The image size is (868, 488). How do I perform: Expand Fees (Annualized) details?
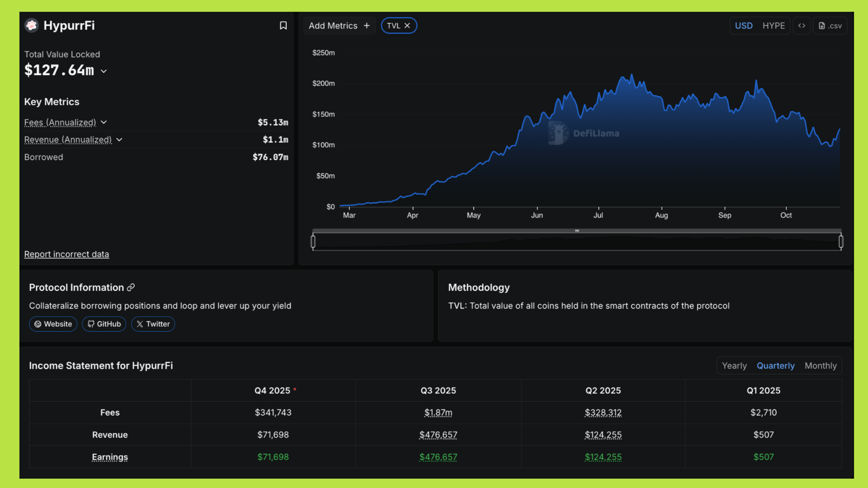tap(104, 122)
